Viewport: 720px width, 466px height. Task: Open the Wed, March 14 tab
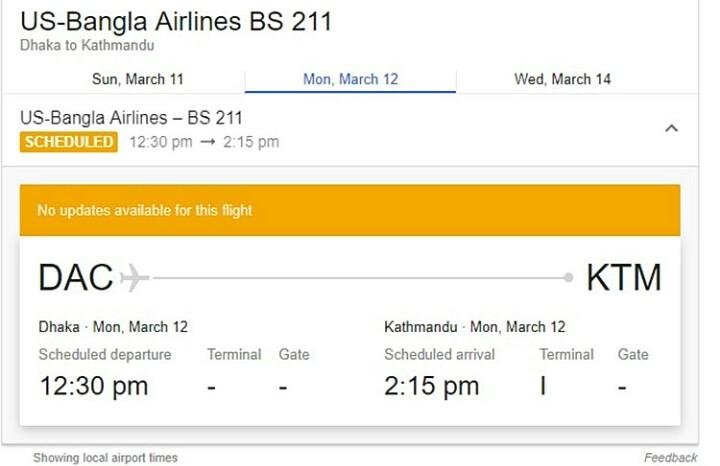click(x=562, y=79)
